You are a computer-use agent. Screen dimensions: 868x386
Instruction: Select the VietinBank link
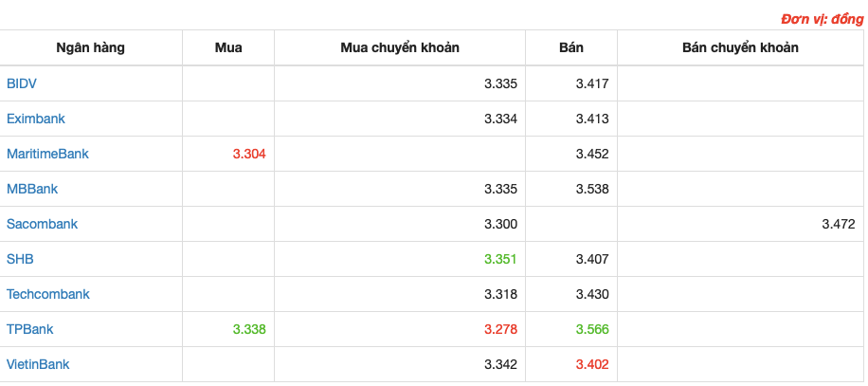point(38,364)
